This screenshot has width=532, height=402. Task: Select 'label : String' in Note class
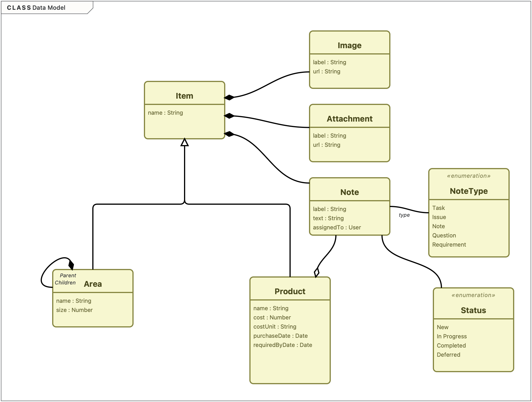pyautogui.click(x=329, y=209)
